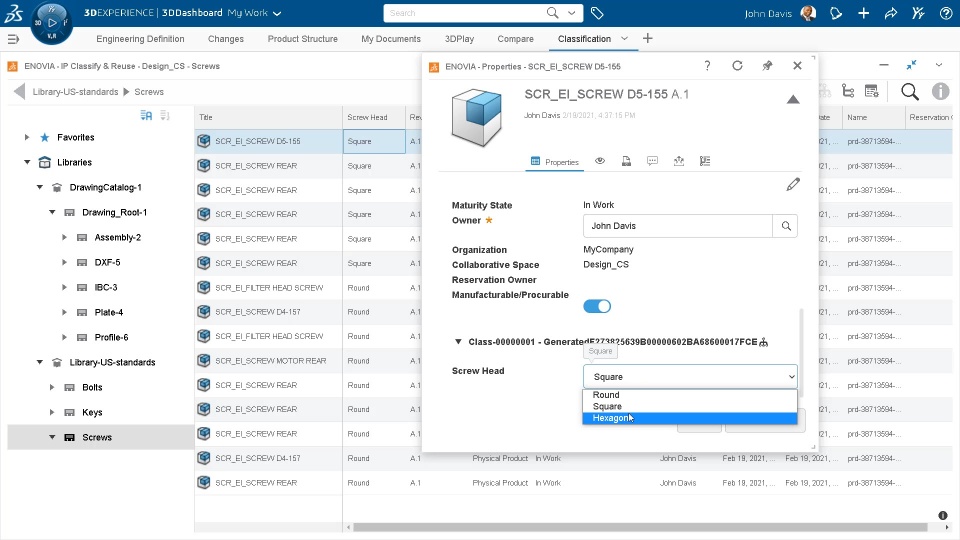The height and width of the screenshot is (540, 960).
Task: Collapse the Class-00000001 section
Action: (459, 342)
